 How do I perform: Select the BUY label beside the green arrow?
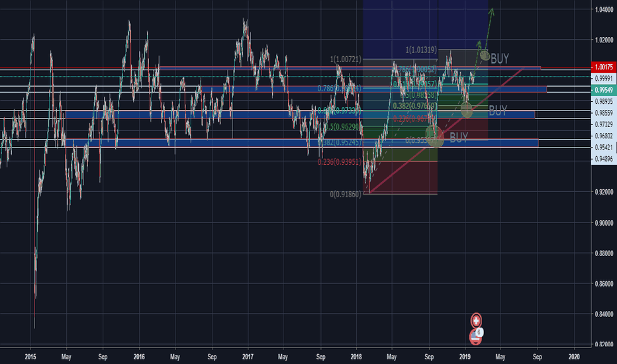pos(500,59)
